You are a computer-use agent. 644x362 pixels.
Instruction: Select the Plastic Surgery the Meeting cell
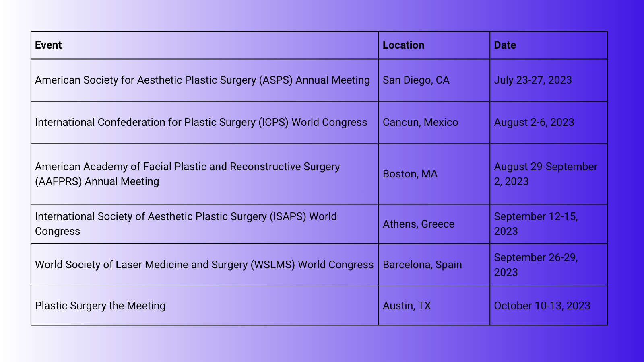(x=205, y=306)
